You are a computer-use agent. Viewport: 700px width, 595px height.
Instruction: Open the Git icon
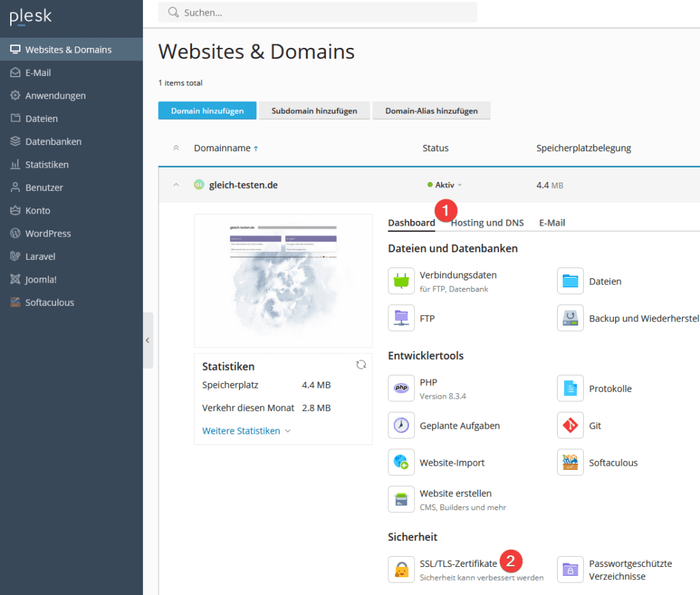570,425
